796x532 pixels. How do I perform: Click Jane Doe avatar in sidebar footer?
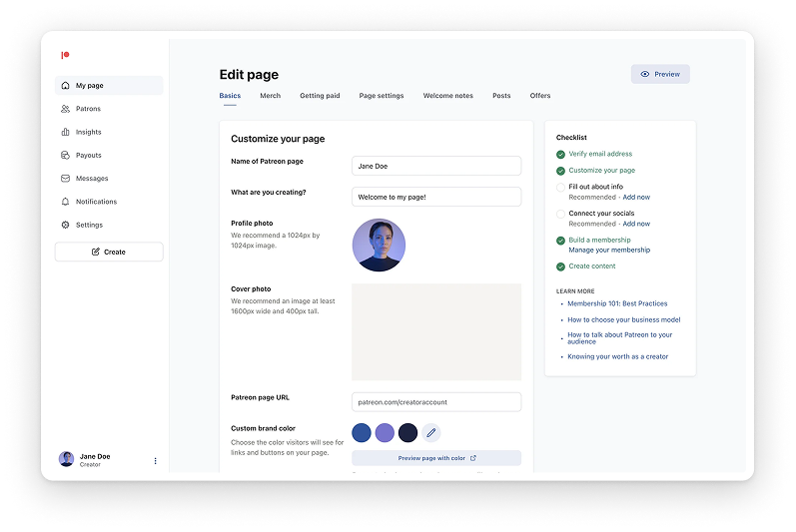point(66,459)
